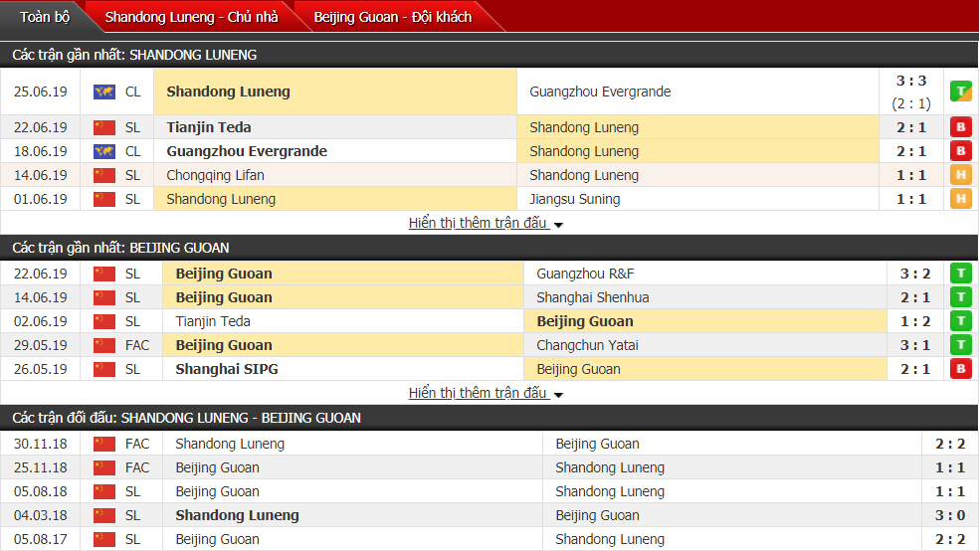Open Shandong Luneng - Chủ nhà tab

pyautogui.click(x=191, y=17)
